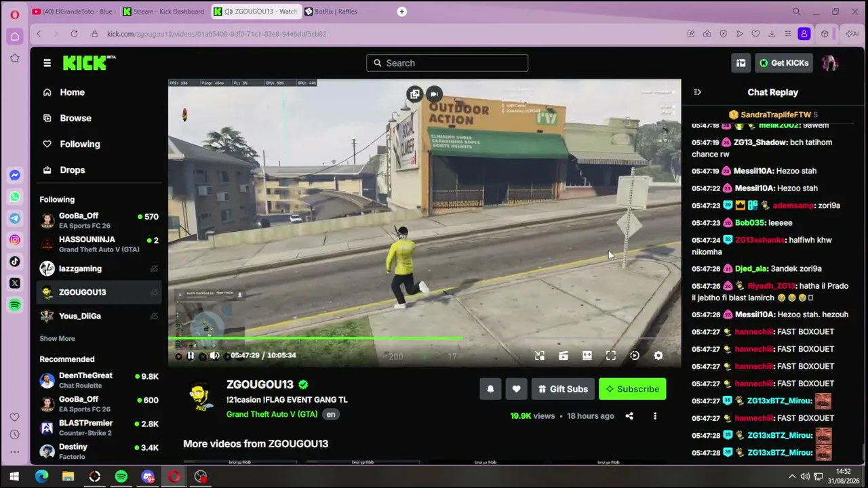Image resolution: width=868 pixels, height=488 pixels.
Task: Open Opera menu from the O logo
Action: click(x=15, y=13)
